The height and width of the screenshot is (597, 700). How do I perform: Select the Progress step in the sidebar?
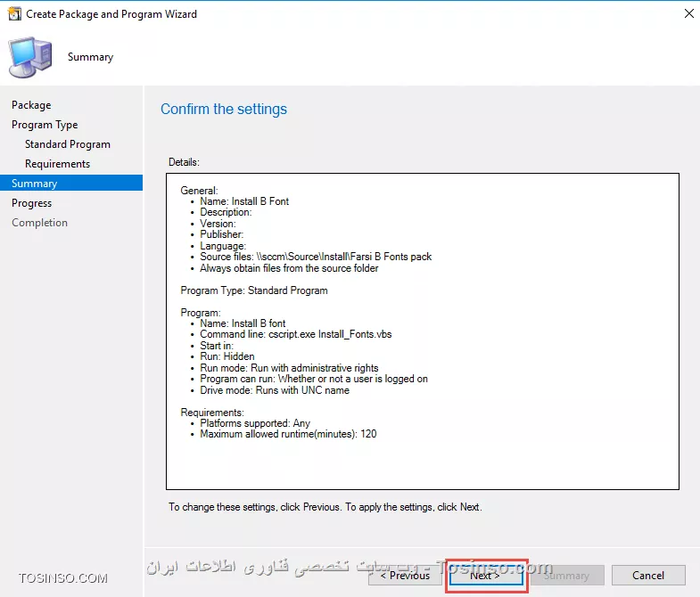31,203
